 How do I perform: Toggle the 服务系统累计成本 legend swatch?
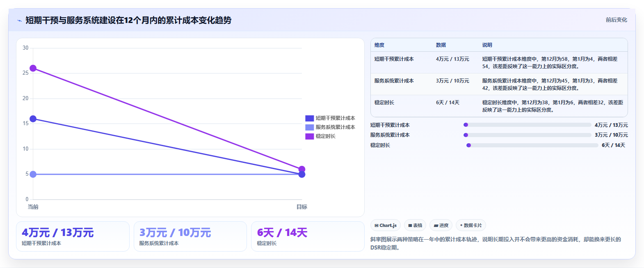pos(309,127)
